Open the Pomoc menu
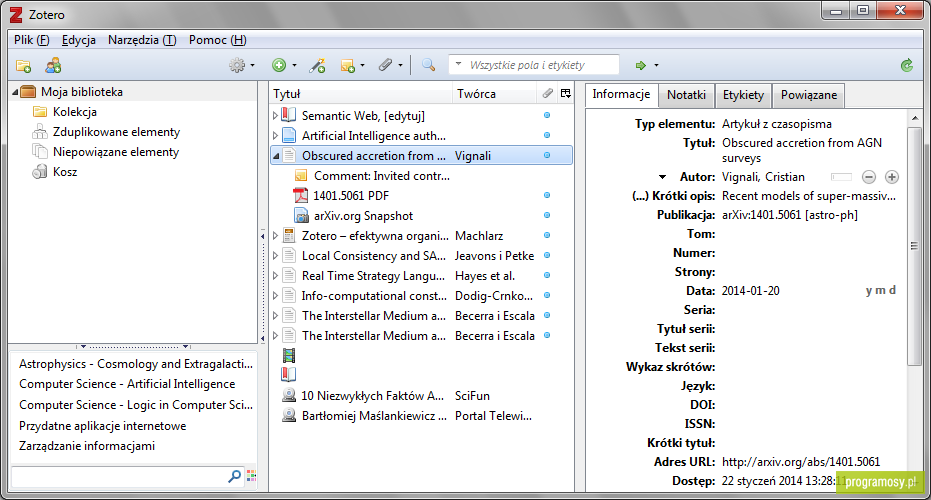 (x=217, y=40)
